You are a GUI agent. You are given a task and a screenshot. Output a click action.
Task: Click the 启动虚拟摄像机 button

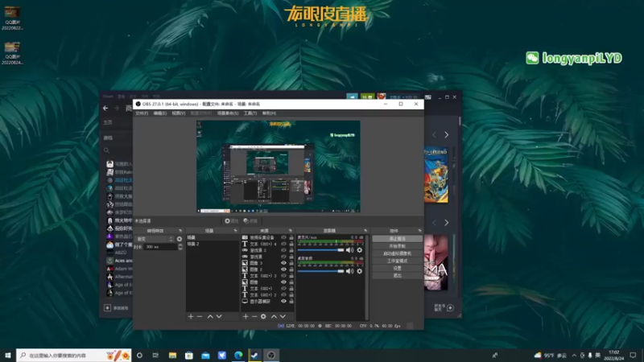[x=397, y=253]
